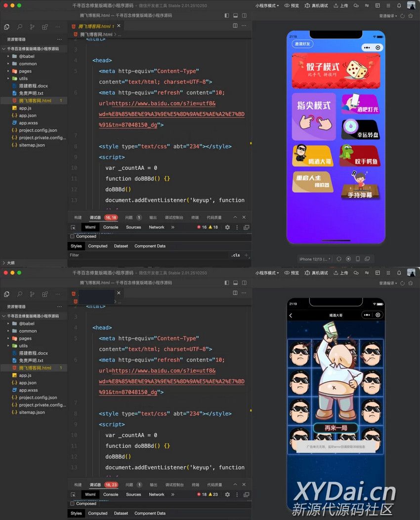
Task: Open the 幸运转盘 lucky wheel tile
Action: click(x=360, y=130)
